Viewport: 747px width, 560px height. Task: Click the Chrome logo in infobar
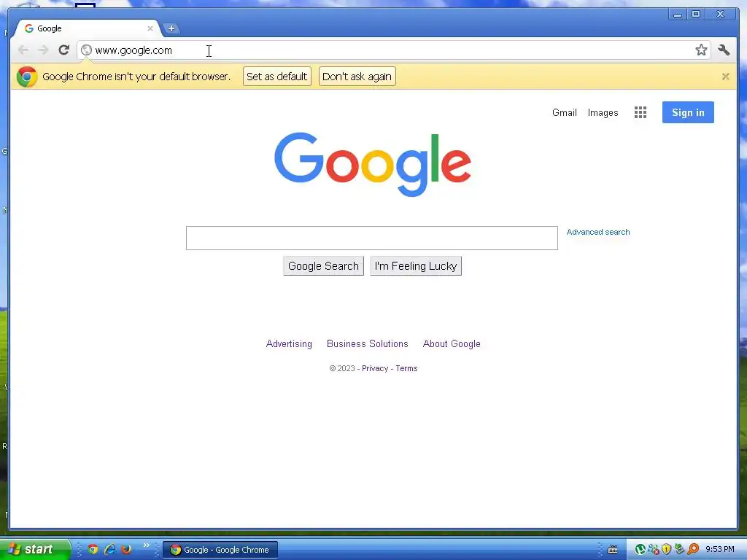[x=27, y=76]
